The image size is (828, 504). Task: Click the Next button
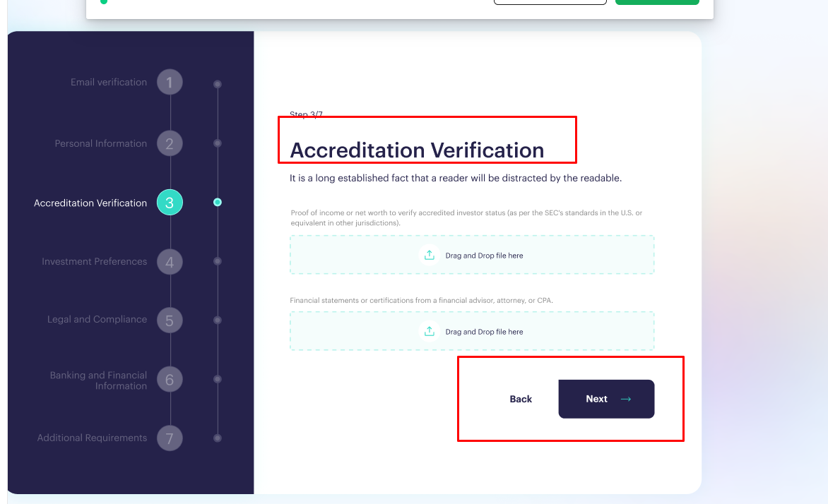[606, 399]
